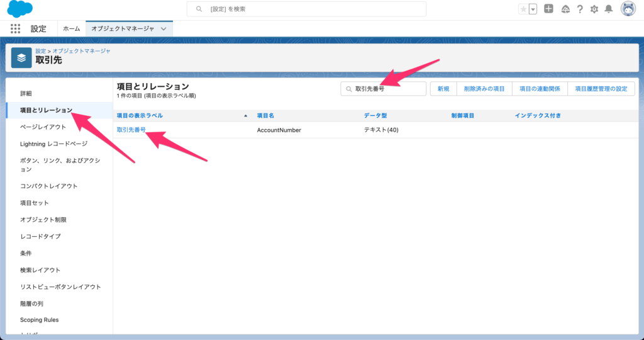Focus the [設定] を検索 search box
The image size is (644, 340).
[x=306, y=9]
